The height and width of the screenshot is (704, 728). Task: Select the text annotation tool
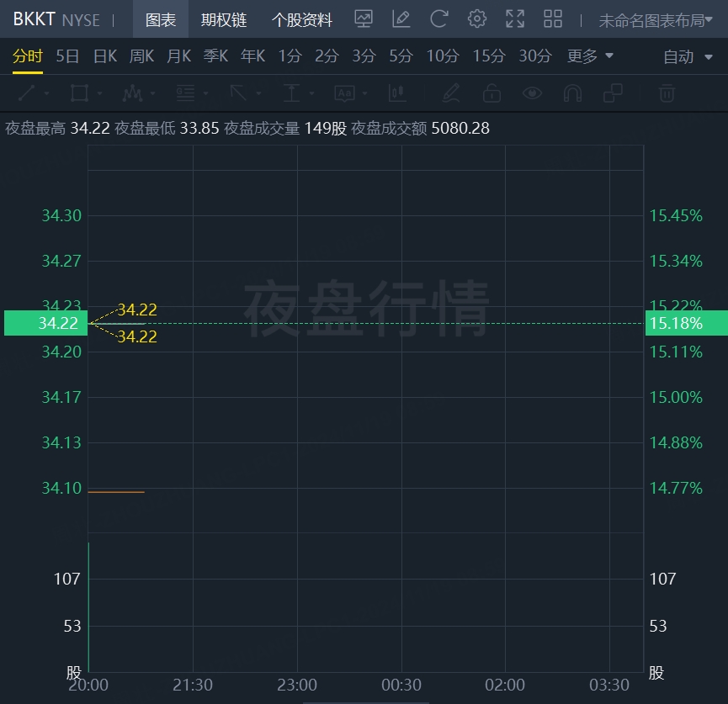coord(344,93)
